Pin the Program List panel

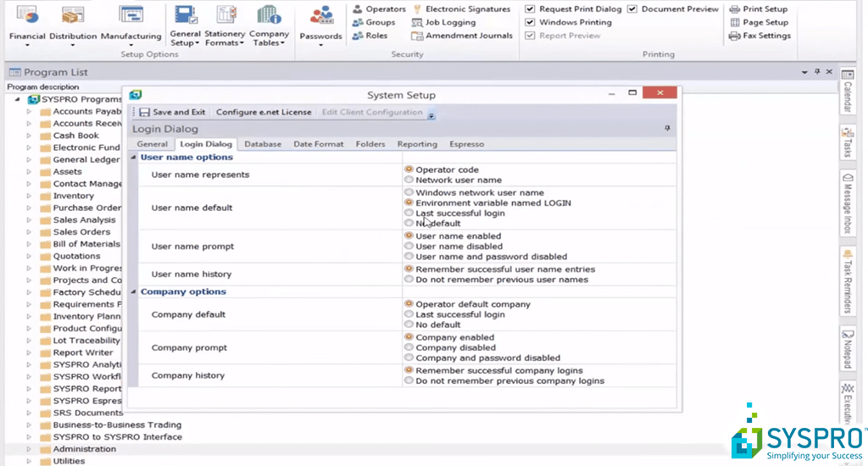coord(817,72)
